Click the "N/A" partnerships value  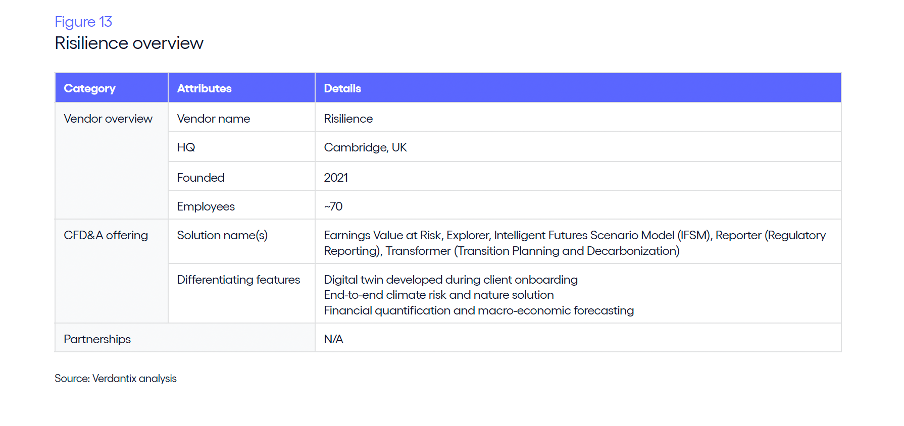[x=335, y=339]
